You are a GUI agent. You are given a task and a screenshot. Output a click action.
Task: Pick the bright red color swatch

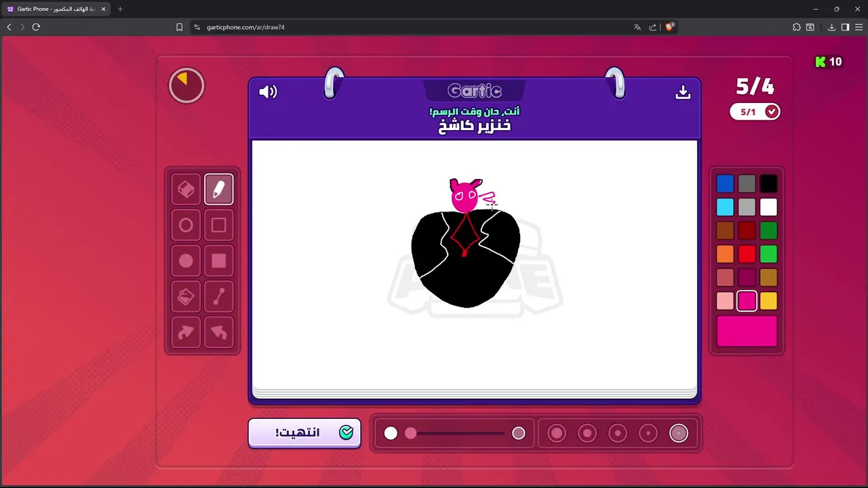(747, 254)
